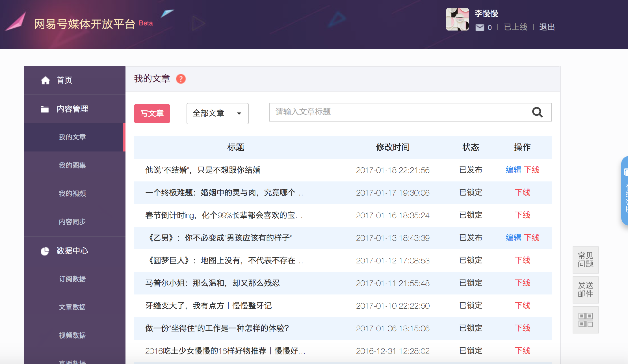Click 退出 to log out
Viewport: 628px width, 364px height.
coord(547,27)
